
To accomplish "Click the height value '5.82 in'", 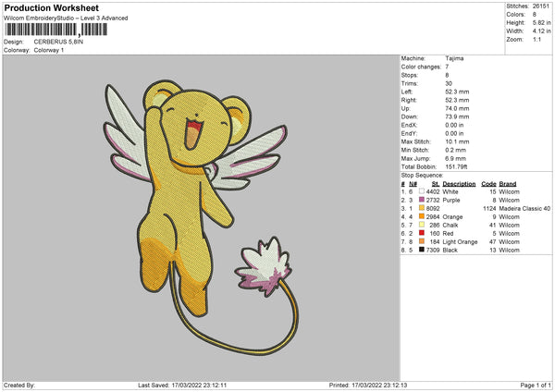I will 541,22.
